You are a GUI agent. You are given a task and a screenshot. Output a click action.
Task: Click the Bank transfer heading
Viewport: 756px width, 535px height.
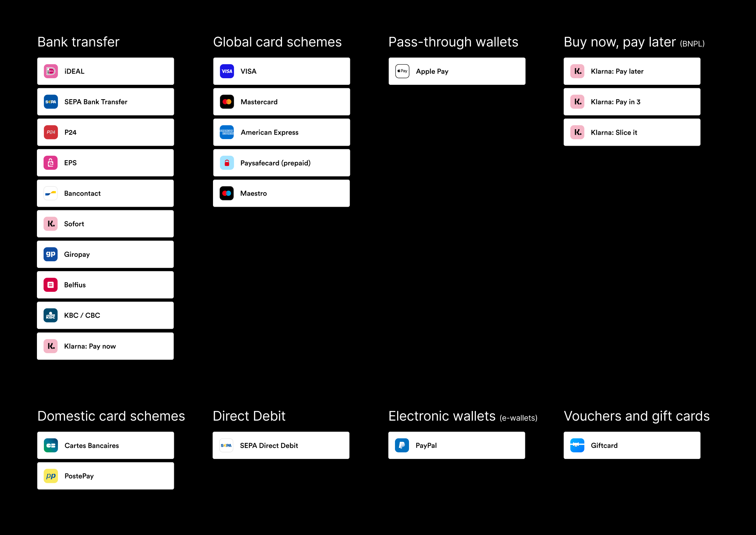pyautogui.click(x=79, y=42)
